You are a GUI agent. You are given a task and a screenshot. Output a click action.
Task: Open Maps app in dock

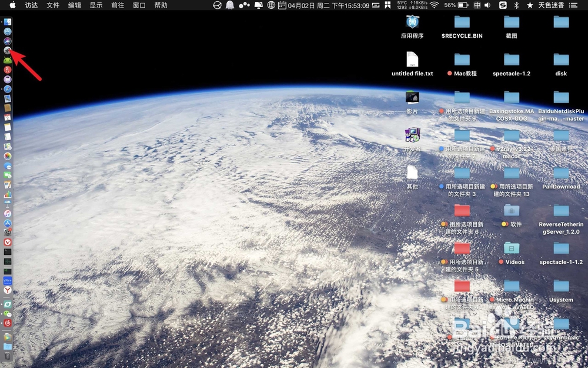[8, 147]
